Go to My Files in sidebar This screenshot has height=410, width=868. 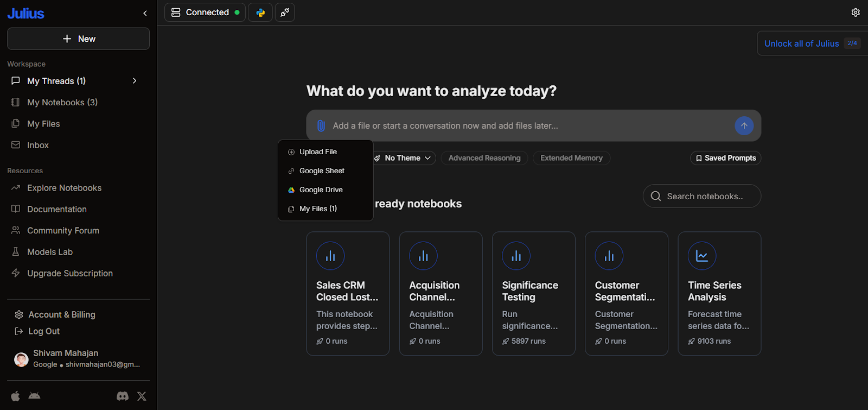click(43, 124)
